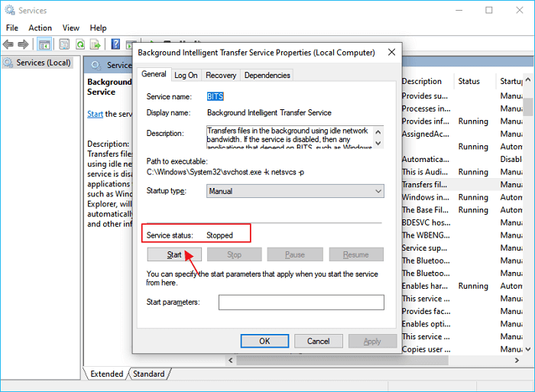535x392 pixels.
Task: Click the blue Help toolbar icon
Action: (115, 44)
